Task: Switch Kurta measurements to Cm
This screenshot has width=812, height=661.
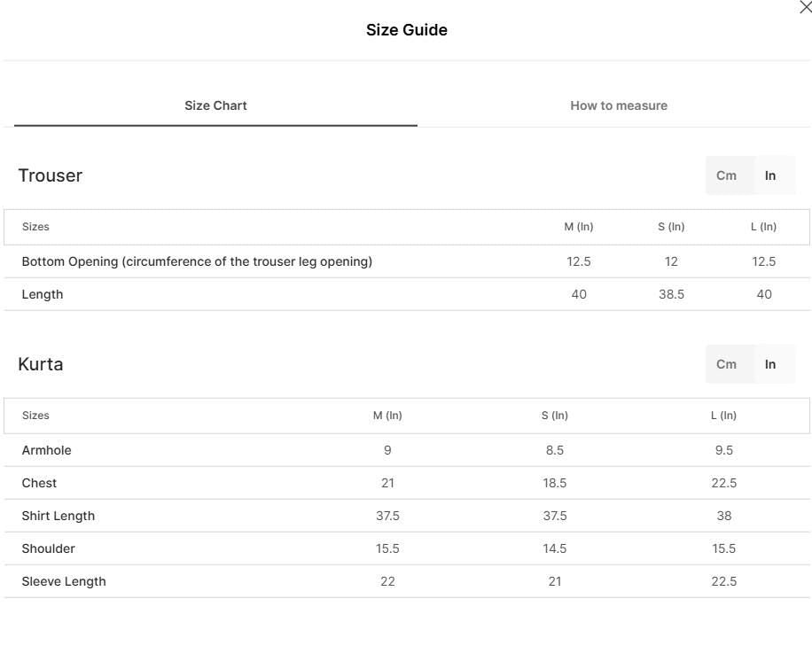Action: (726, 364)
